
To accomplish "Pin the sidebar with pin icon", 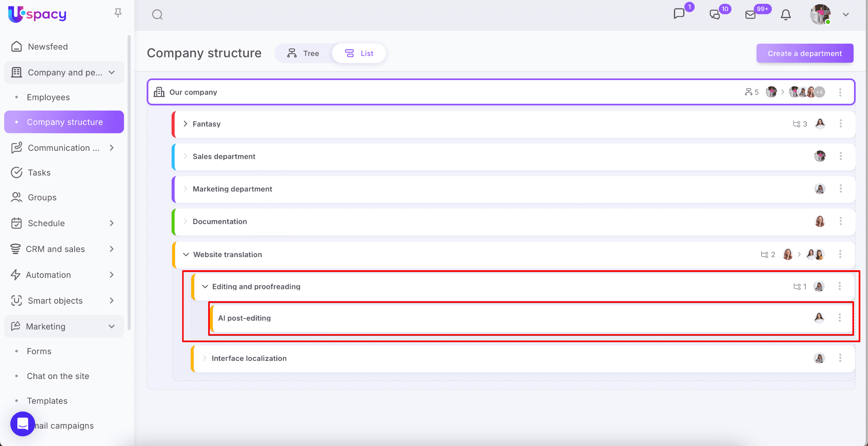I will (x=118, y=13).
